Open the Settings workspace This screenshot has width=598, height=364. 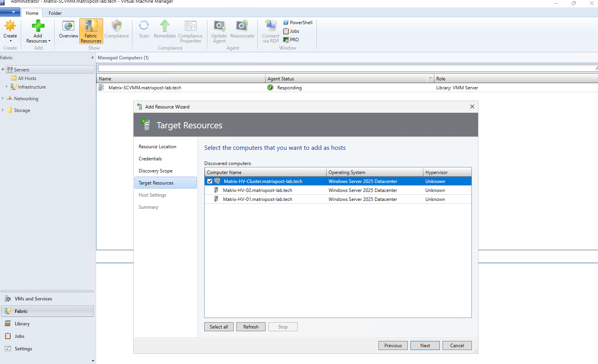tap(47, 349)
